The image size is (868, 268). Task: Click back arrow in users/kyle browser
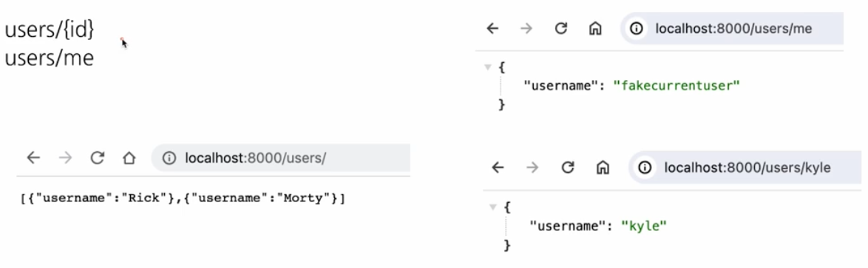coord(498,167)
